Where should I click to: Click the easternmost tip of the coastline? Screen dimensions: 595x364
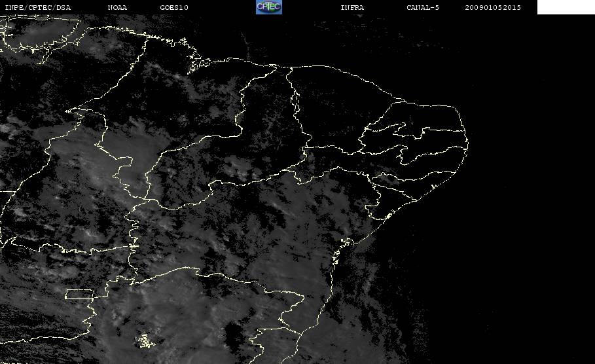click(467, 145)
